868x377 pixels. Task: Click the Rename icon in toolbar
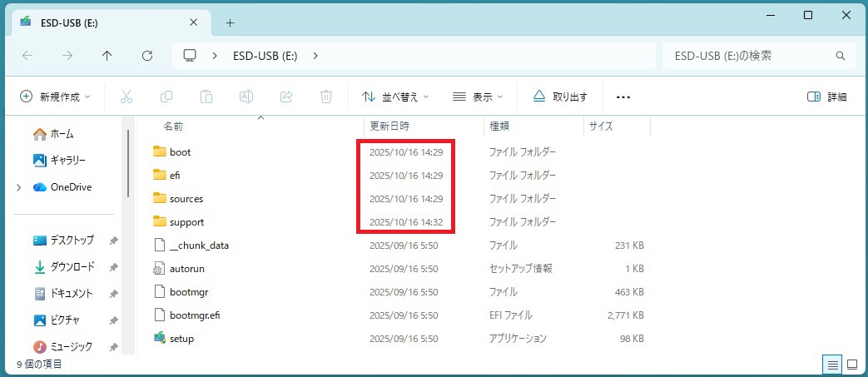246,97
